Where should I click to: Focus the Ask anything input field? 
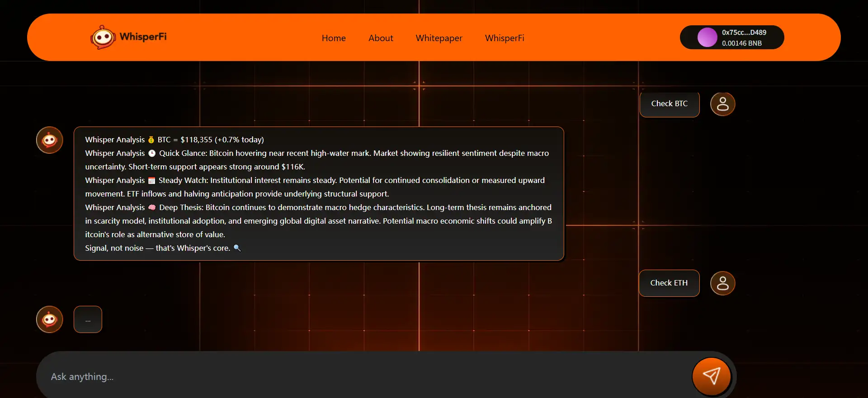click(x=362, y=377)
